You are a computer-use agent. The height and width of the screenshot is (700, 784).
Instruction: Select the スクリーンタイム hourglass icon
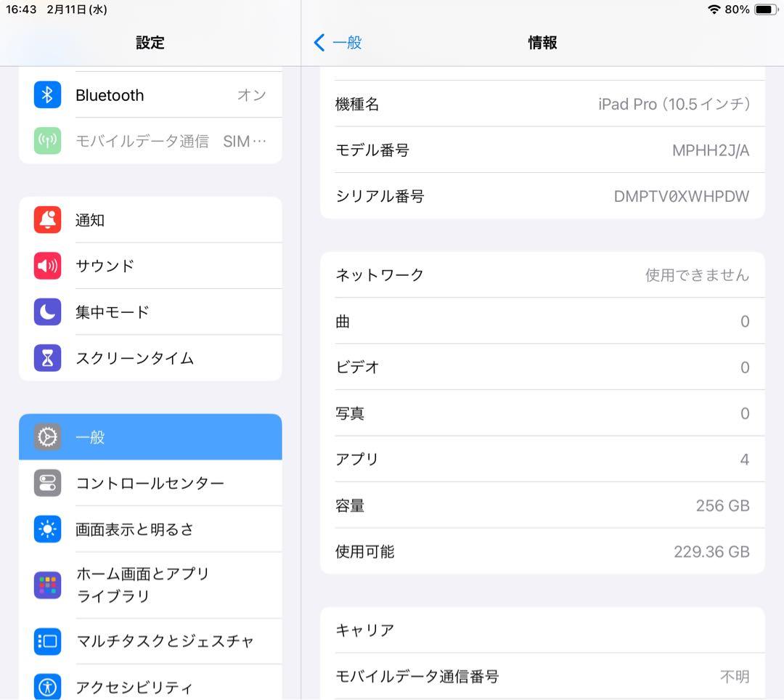click(x=46, y=358)
